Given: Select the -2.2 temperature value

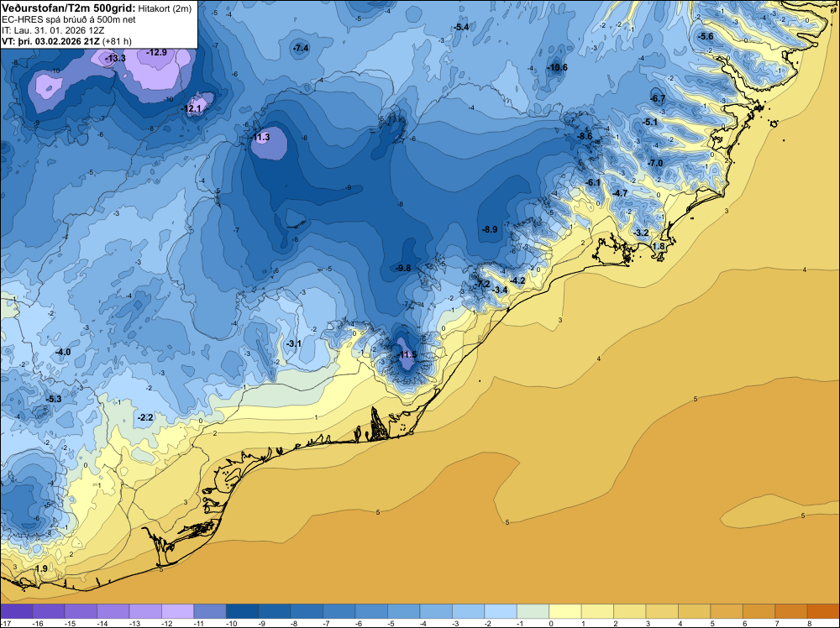Looking at the screenshot, I should (x=145, y=417).
